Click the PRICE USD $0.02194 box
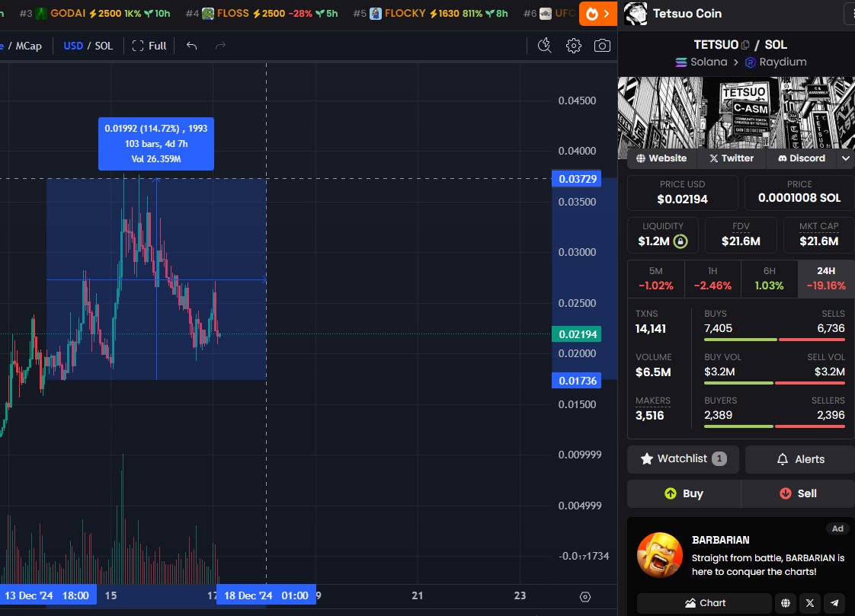The height and width of the screenshot is (616, 855). (682, 193)
